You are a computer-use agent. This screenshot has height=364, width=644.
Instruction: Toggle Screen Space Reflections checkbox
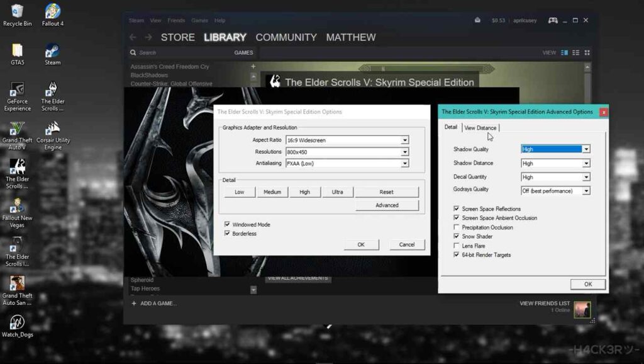tap(457, 208)
